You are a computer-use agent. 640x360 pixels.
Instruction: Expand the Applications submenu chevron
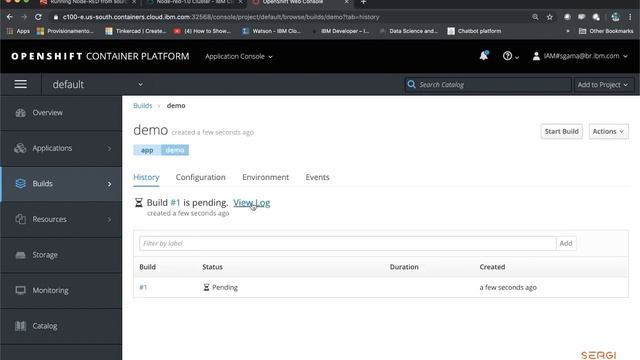click(109, 149)
